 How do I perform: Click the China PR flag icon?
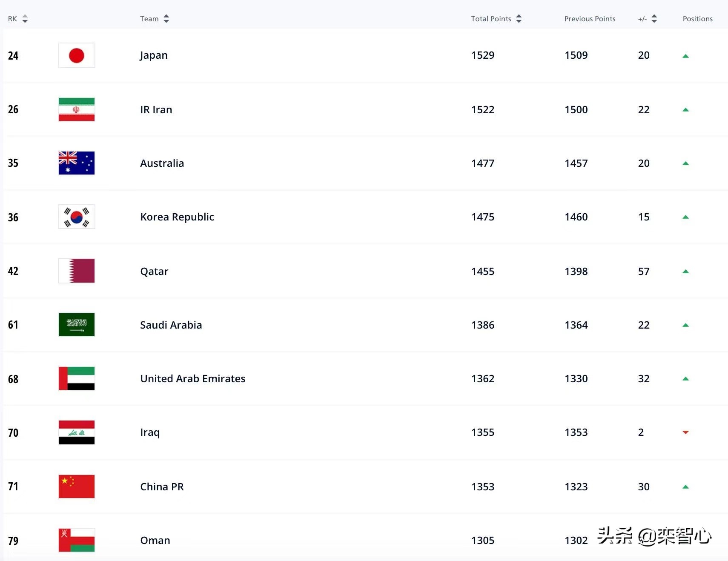(x=76, y=487)
